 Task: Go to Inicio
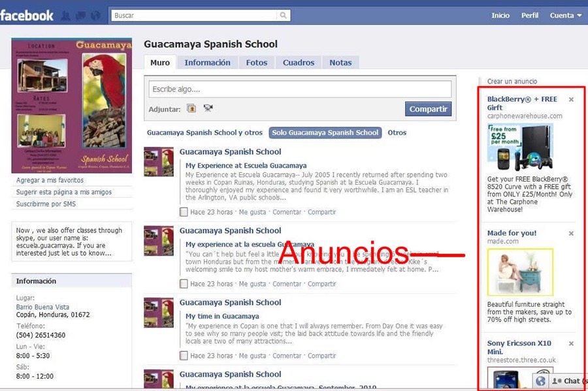click(500, 16)
